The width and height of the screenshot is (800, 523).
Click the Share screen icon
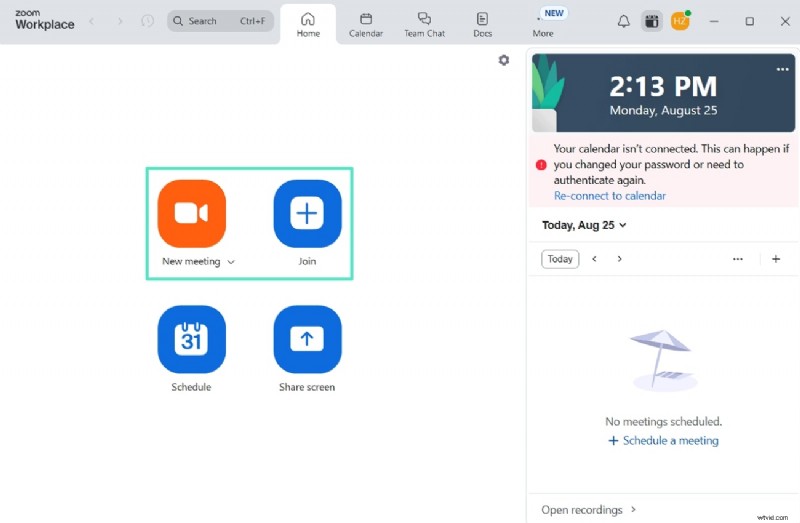307,339
